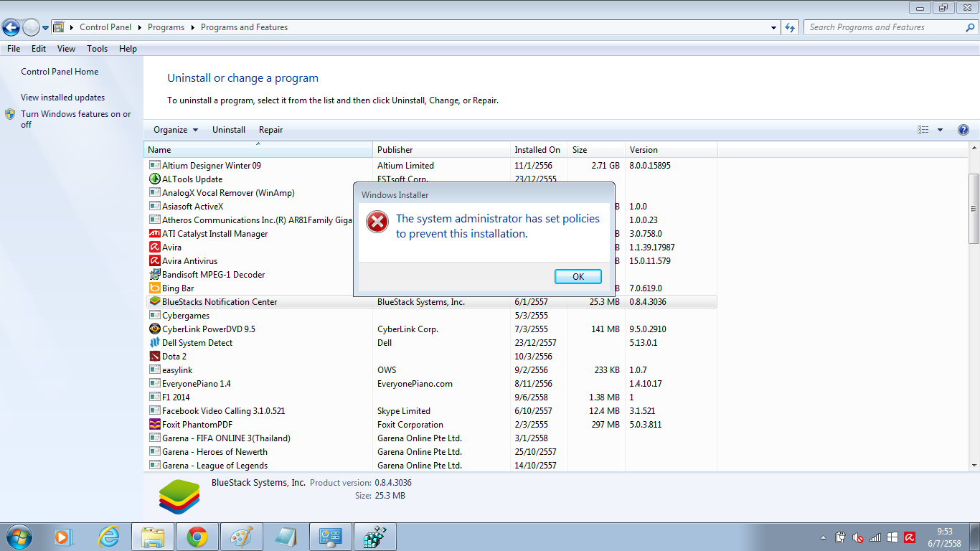Sort list by the Name column
Viewport: 980px width, 551px height.
[258, 150]
